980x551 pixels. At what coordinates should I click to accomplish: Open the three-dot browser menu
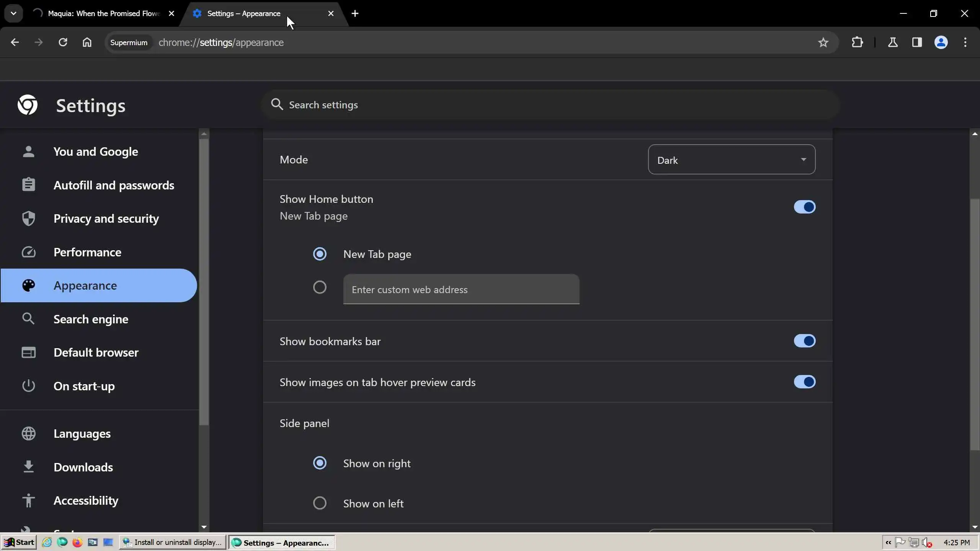coord(965,42)
